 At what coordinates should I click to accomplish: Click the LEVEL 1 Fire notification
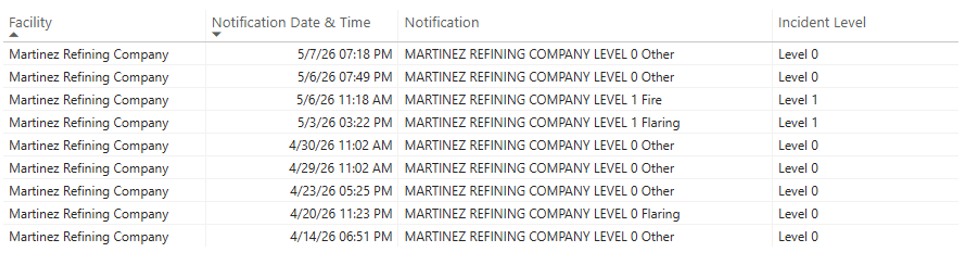point(533,100)
